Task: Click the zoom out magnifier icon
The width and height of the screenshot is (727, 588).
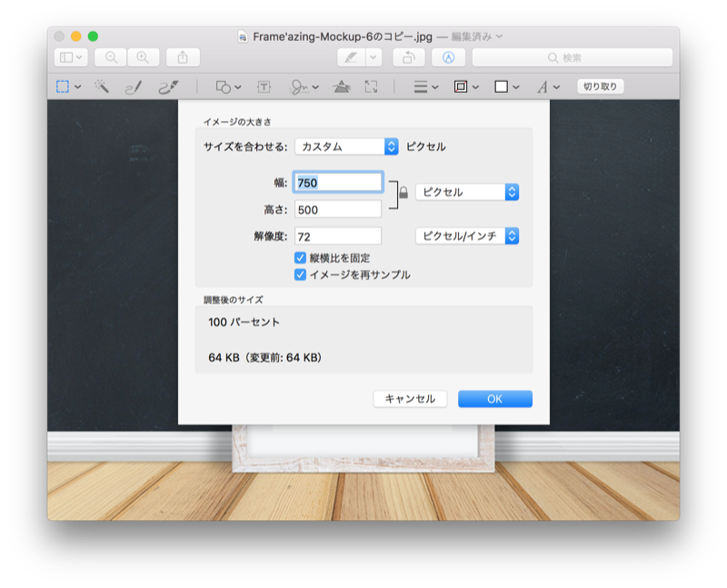Action: click(x=111, y=57)
